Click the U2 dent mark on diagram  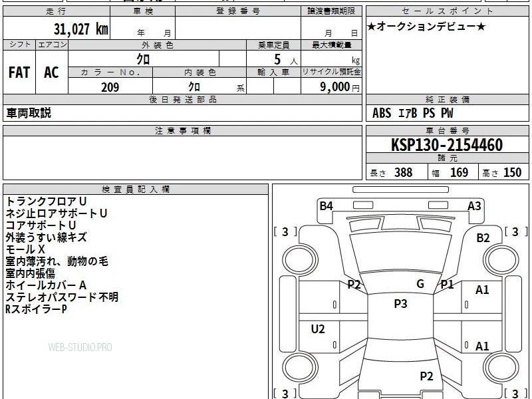318,329
